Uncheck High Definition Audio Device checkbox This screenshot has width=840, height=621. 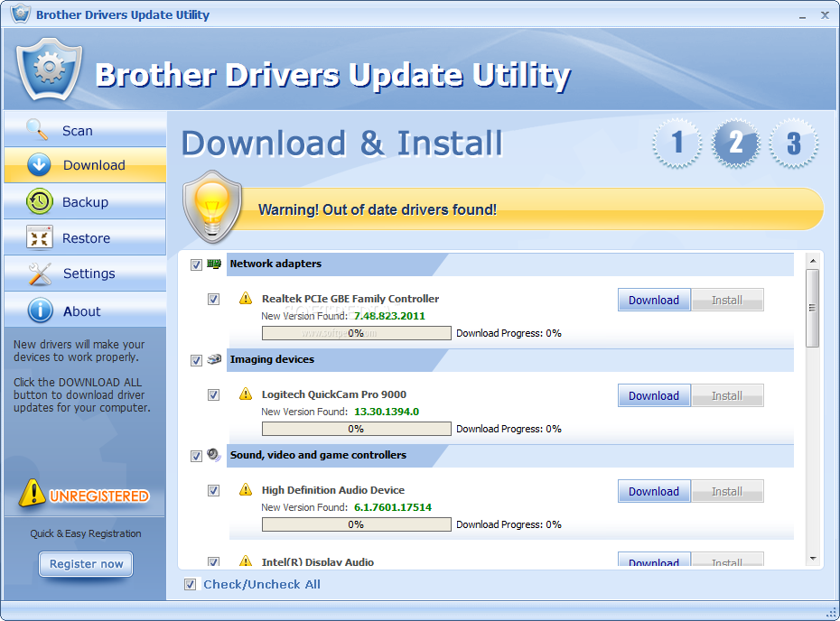click(x=213, y=490)
